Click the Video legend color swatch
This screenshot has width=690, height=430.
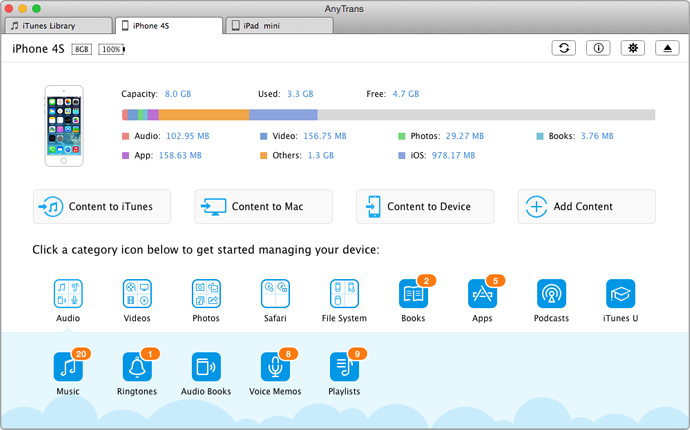(264, 136)
